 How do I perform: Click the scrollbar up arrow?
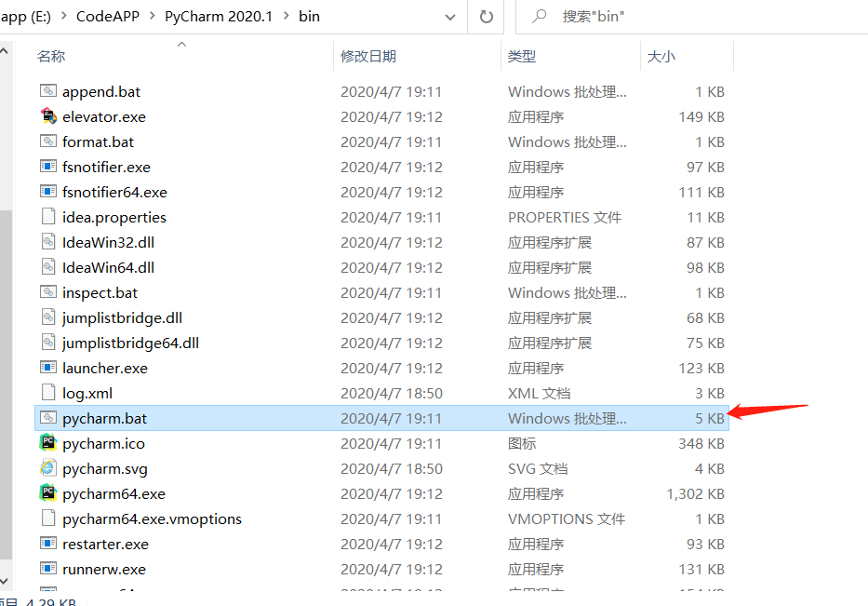click(5, 51)
